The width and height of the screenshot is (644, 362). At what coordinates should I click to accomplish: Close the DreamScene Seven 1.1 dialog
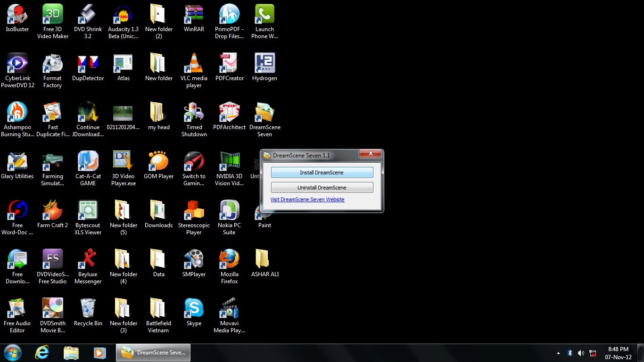(x=371, y=154)
